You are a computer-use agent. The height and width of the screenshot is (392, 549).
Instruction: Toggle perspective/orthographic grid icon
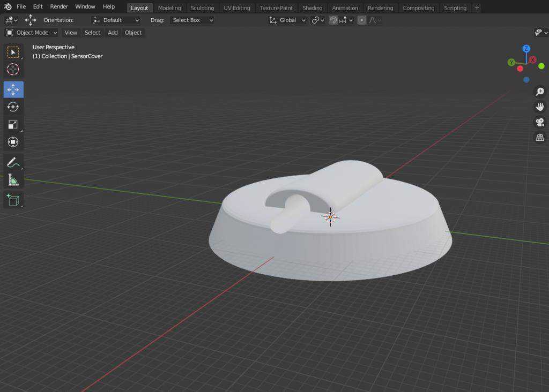coord(540,138)
